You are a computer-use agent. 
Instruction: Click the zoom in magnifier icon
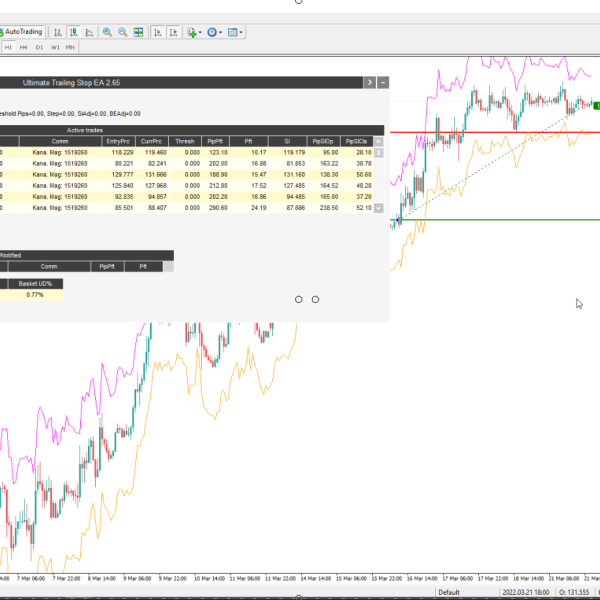107,32
